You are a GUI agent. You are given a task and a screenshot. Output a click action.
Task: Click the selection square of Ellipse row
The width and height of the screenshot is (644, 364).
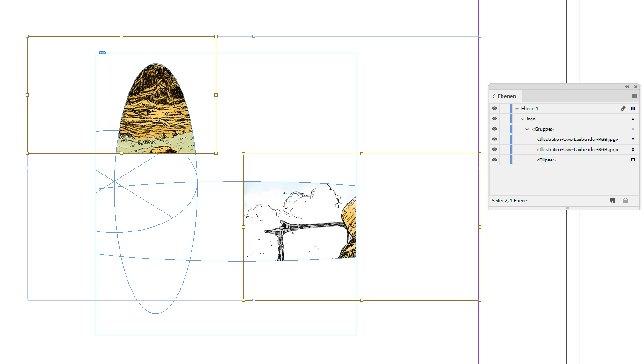coord(633,160)
